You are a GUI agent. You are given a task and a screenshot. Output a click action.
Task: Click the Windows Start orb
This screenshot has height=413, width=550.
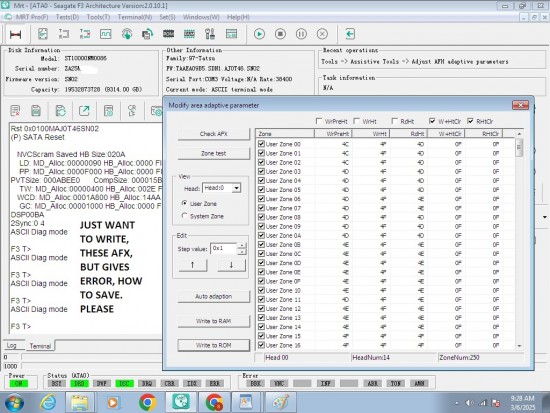[x=14, y=402]
